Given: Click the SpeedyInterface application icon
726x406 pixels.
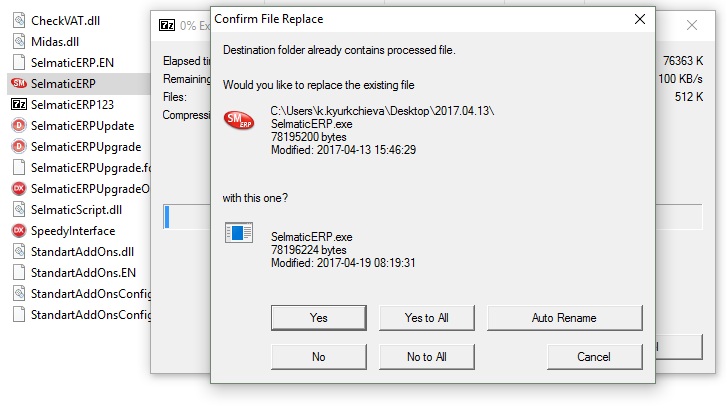Looking at the screenshot, I should coord(19,230).
